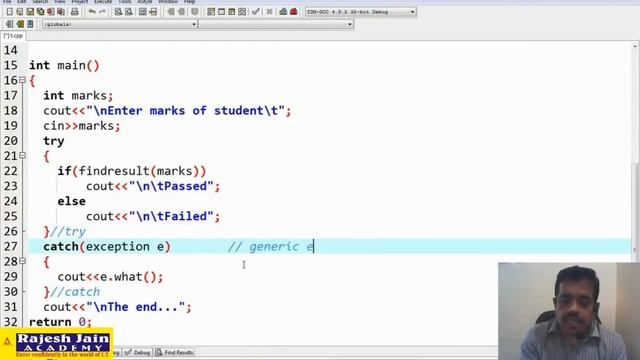Click the Undo arrow icon
Image resolution: width=640 pixels, height=360 pixels.
tap(92, 12)
